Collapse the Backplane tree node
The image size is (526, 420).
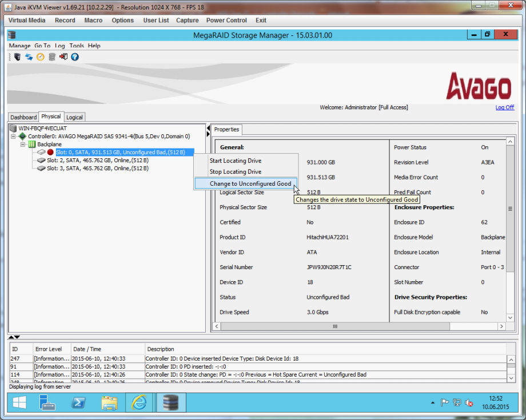(23, 145)
